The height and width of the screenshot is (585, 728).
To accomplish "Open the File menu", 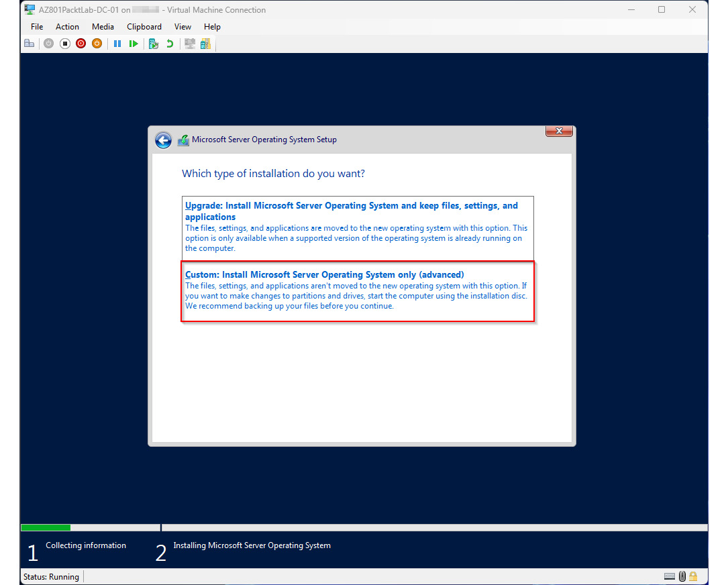I will point(37,27).
